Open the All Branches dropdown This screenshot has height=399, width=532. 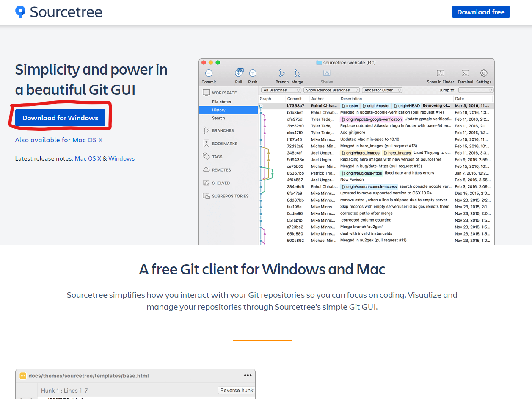pyautogui.click(x=281, y=90)
